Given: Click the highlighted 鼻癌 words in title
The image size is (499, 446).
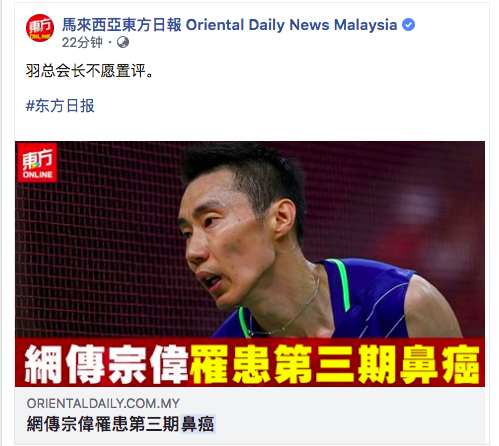Looking at the screenshot, I should coord(197,424).
